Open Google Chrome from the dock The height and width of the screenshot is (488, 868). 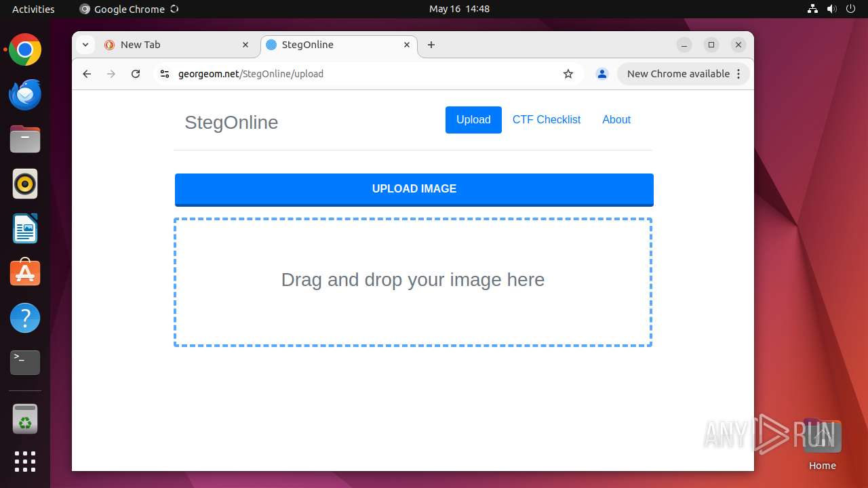[25, 50]
